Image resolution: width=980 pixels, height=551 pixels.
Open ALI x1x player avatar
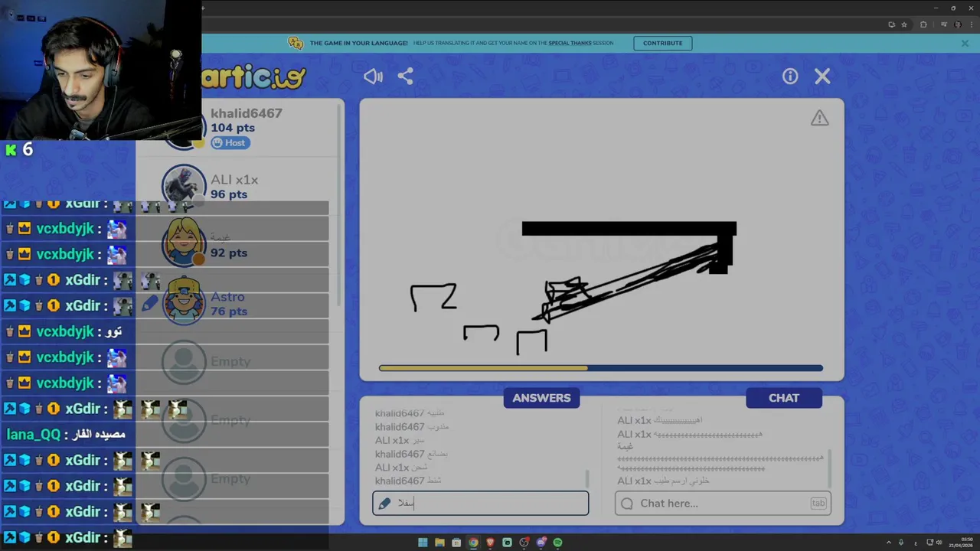click(184, 186)
